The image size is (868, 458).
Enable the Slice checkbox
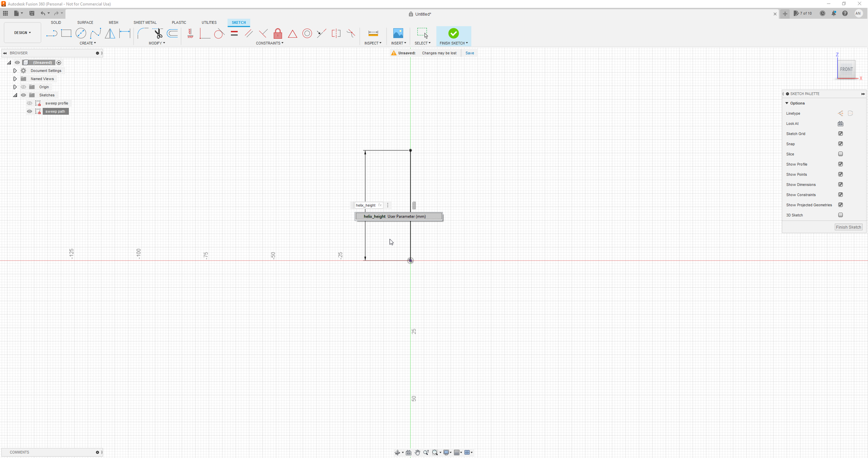click(841, 154)
